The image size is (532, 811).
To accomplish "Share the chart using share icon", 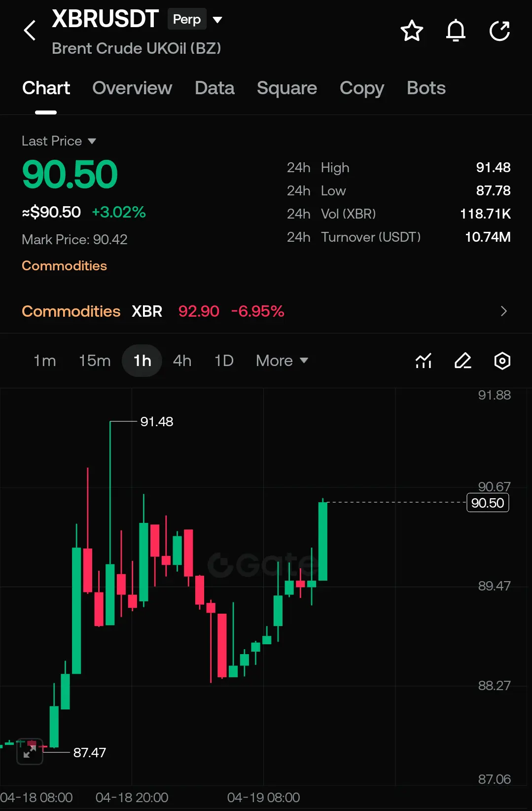I will pos(499,31).
